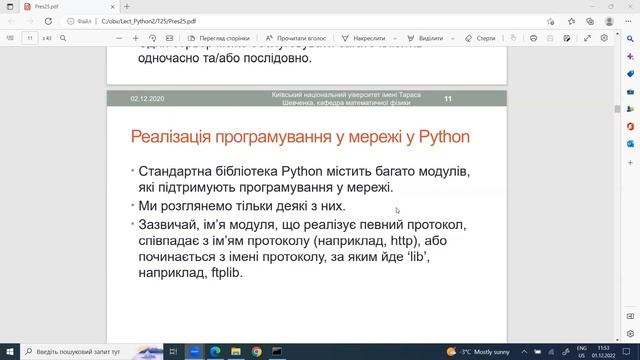640x360 pixels.
Task: Close the Pres25.pdf tab
Action: point(113,7)
